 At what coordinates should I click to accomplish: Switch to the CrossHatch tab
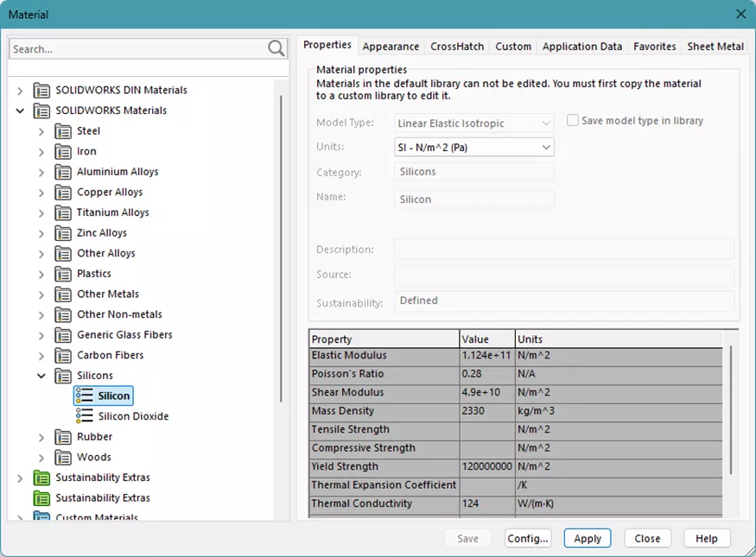click(457, 47)
